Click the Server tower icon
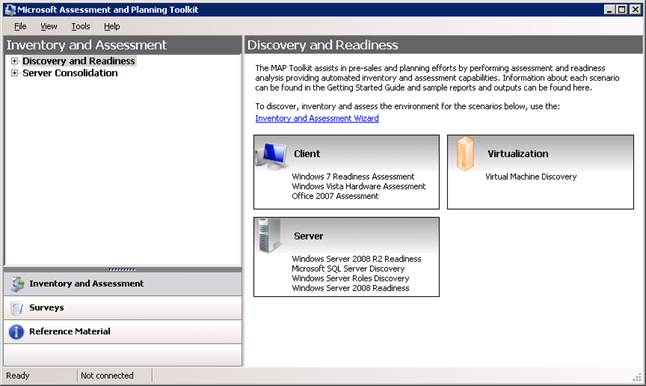This screenshot has height=386, width=646. click(x=269, y=236)
